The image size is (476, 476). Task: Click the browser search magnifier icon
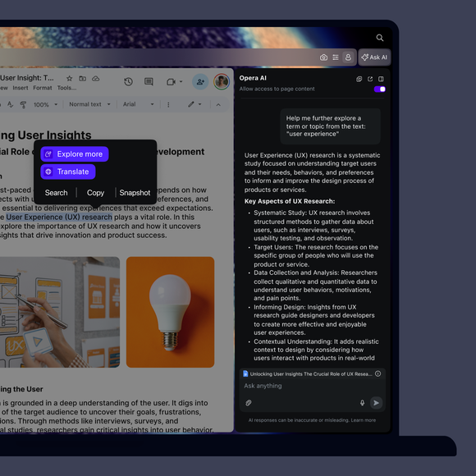pos(380,38)
